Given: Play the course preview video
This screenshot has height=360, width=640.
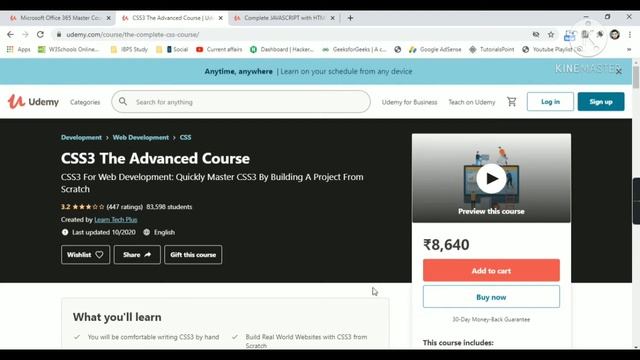Looking at the screenshot, I should click(491, 178).
